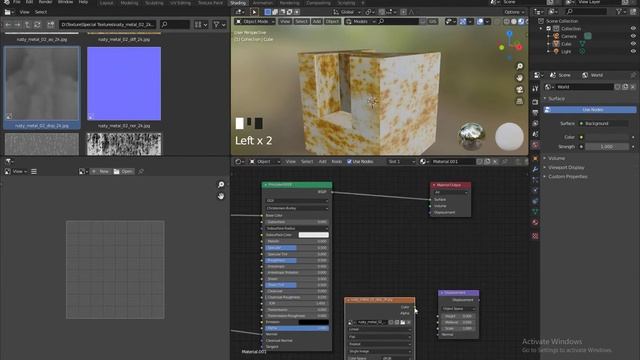The height and width of the screenshot is (360, 640).
Task: Open file browser filter dropdown
Action: coord(220,25)
